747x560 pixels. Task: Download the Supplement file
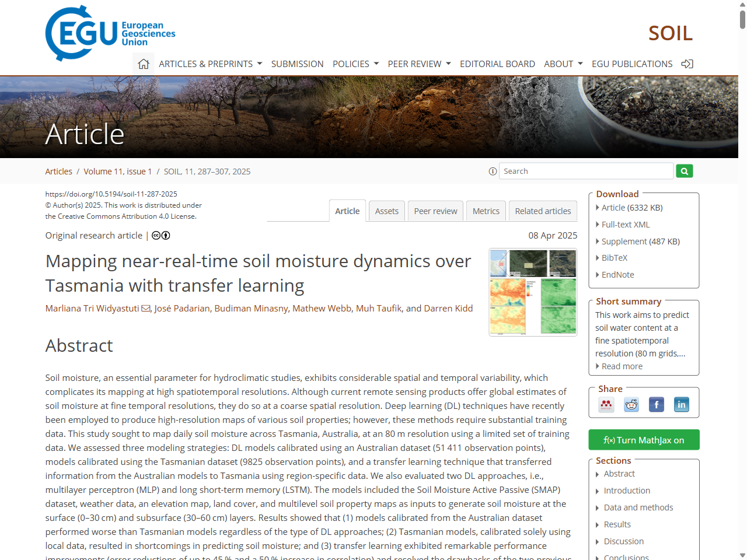(640, 241)
